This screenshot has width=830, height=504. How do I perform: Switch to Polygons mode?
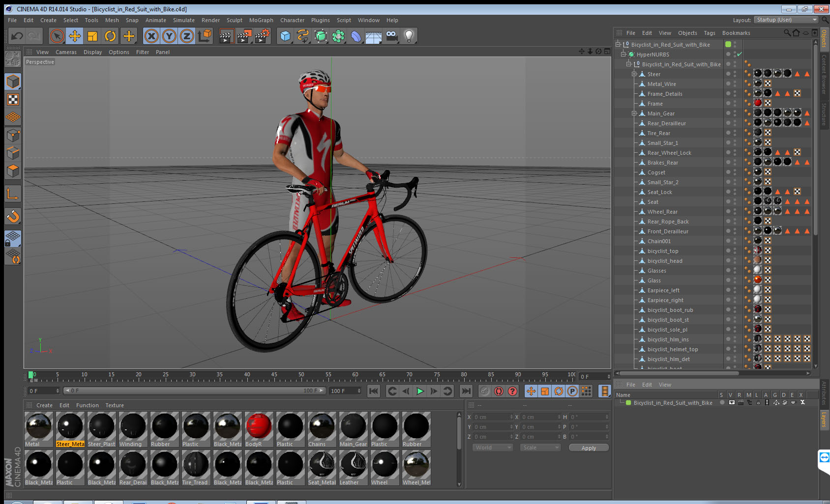click(13, 171)
